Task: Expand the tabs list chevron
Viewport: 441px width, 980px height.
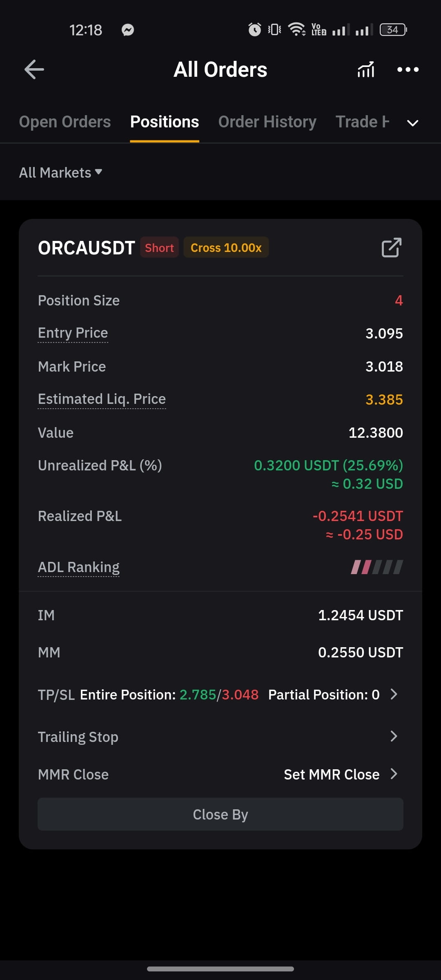Action: pos(413,123)
